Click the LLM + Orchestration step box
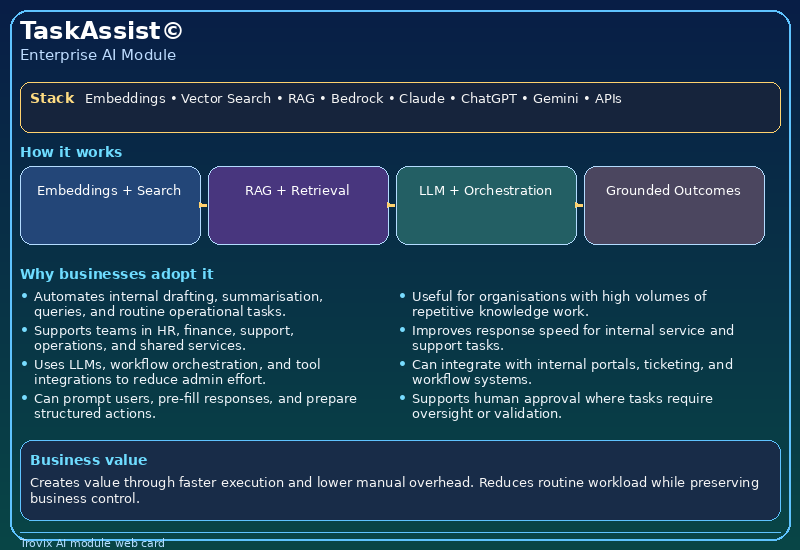Image resolution: width=800 pixels, height=550 pixels. tap(486, 205)
